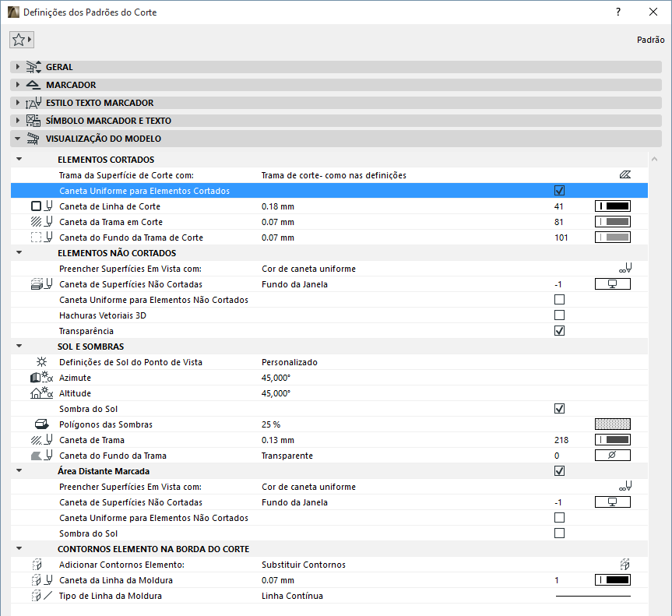
Task: Open the transparent background pen swatch
Action: tap(612, 456)
